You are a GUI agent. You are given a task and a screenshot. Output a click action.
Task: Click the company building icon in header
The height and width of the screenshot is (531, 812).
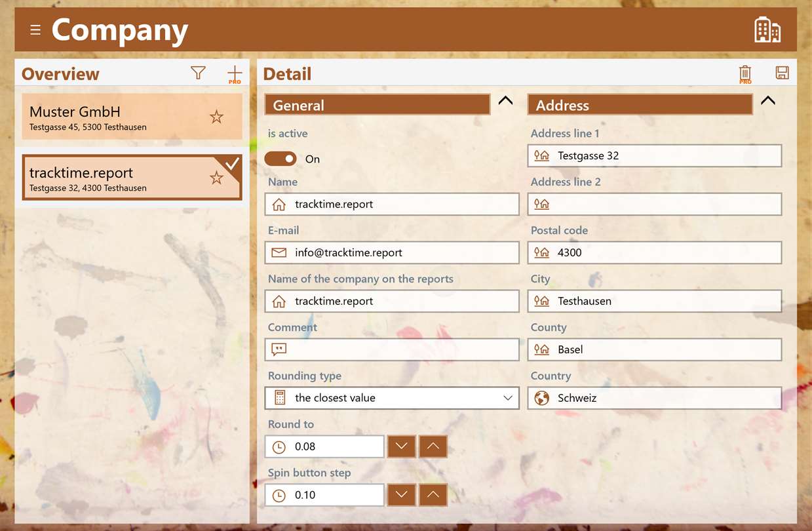tap(767, 30)
